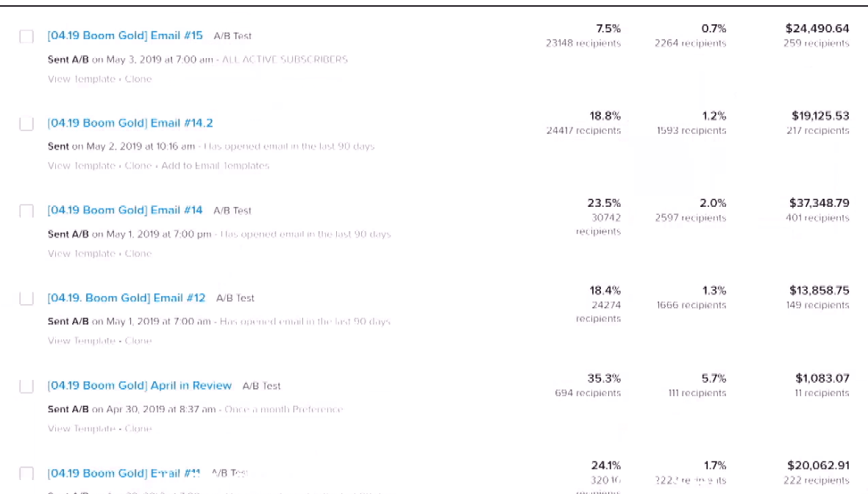
Task: Open the [04.19 Boom Gold] Email #15 campaign
Action: [125, 35]
